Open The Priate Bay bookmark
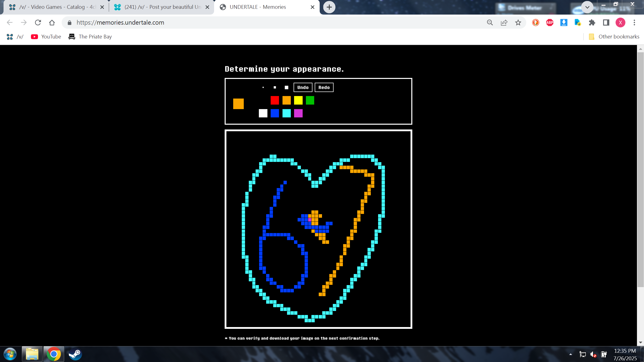The image size is (644, 362). click(x=90, y=37)
